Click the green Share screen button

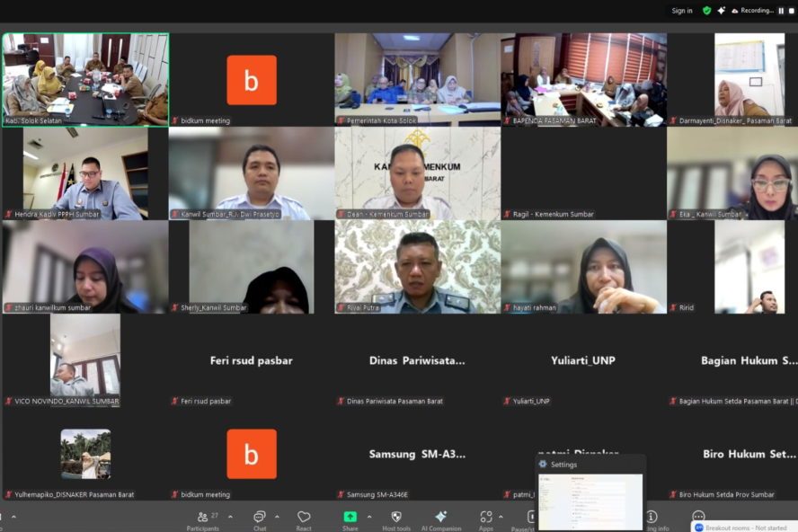pos(350,519)
